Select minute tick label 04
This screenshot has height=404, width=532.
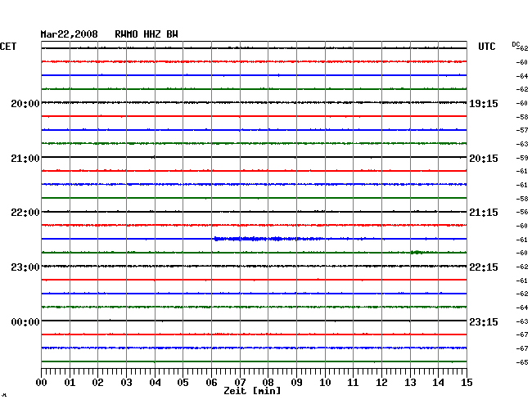[x=155, y=383]
